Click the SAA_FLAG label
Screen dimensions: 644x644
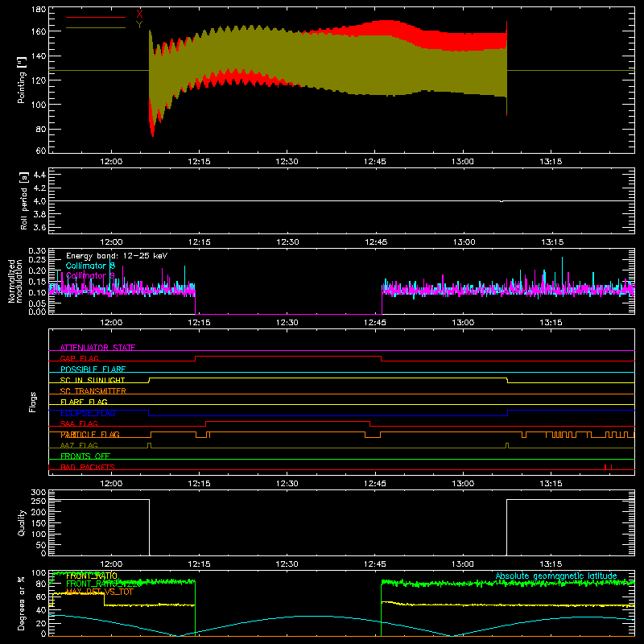(x=79, y=423)
